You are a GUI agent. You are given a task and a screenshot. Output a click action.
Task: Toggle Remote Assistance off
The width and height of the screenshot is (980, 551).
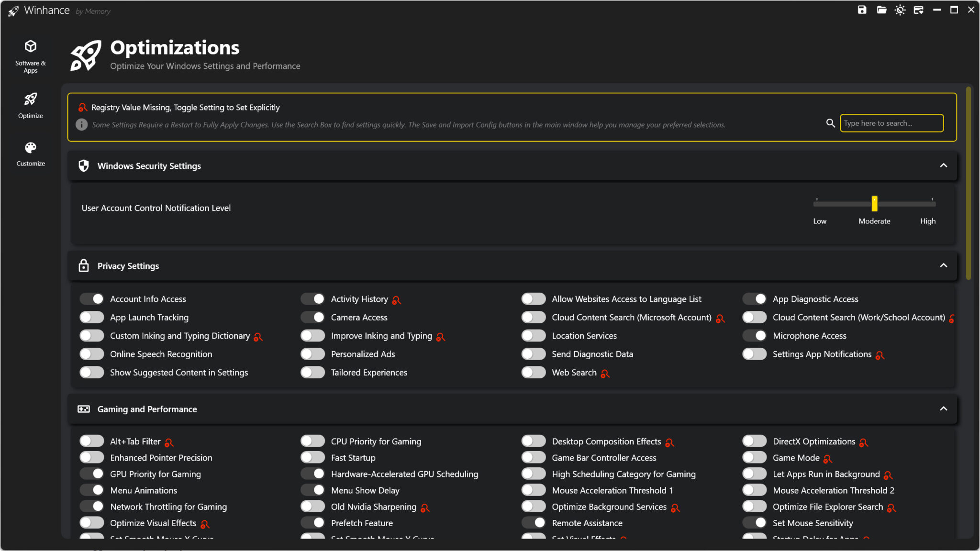coord(533,523)
